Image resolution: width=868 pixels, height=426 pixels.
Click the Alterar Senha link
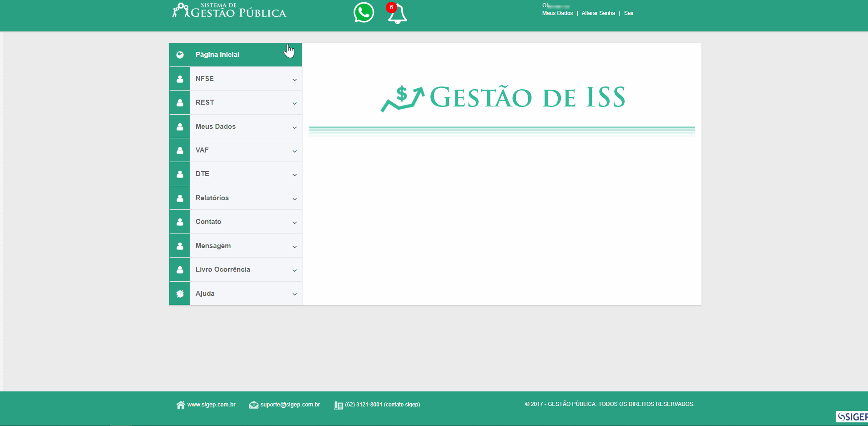tap(598, 13)
